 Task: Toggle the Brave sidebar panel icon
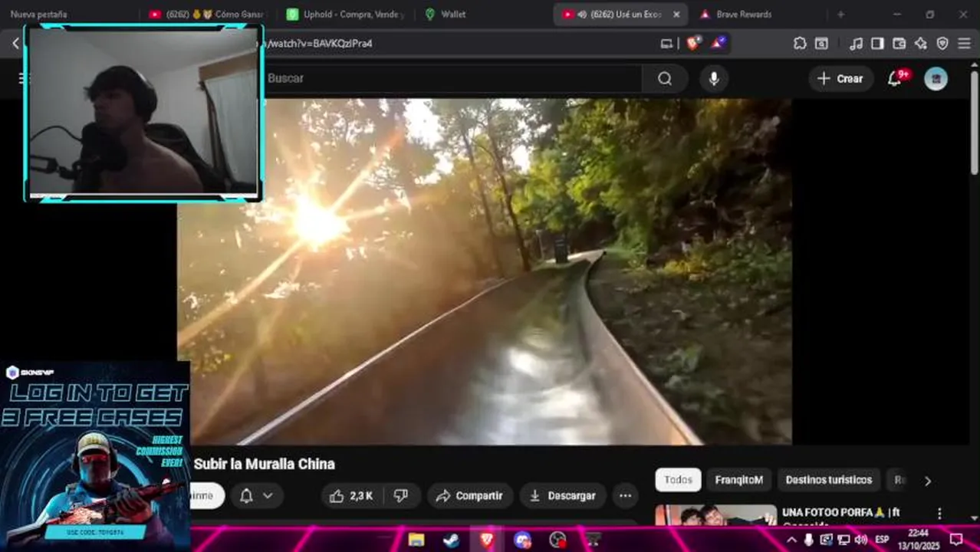pos(877,44)
